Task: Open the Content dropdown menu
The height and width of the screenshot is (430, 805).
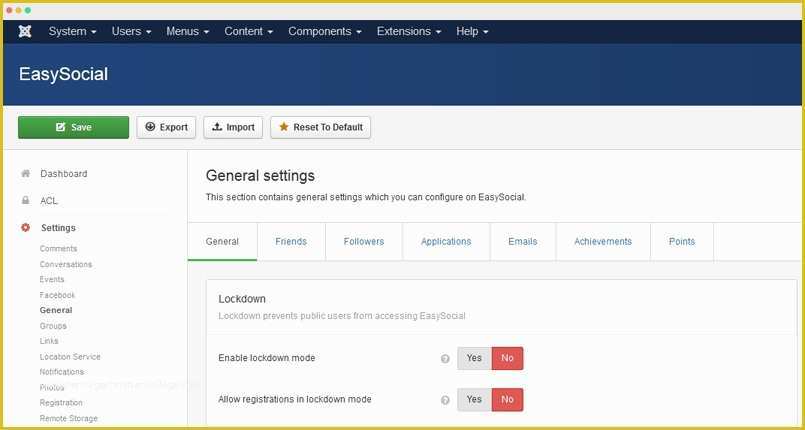Action: [248, 31]
